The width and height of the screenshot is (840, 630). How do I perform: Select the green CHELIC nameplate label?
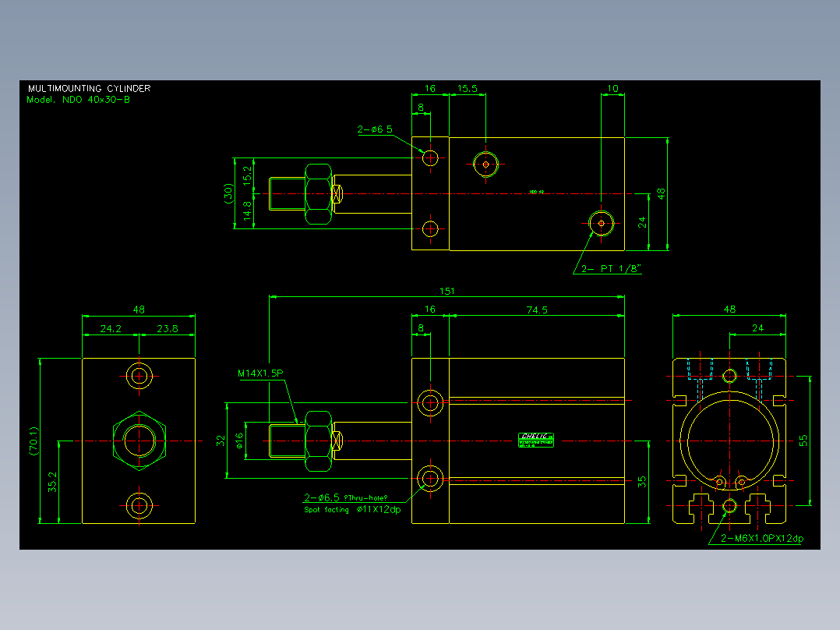pos(536,440)
